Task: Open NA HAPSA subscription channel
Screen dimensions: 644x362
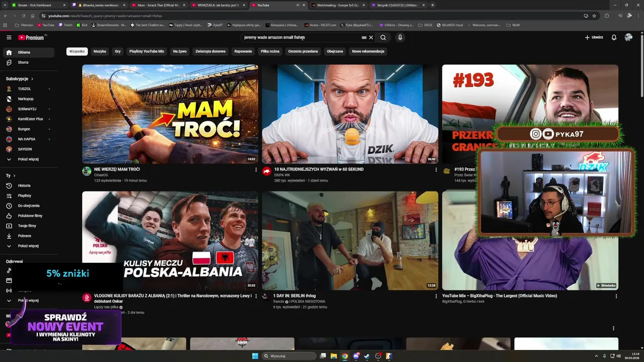Action: pyautogui.click(x=28, y=139)
